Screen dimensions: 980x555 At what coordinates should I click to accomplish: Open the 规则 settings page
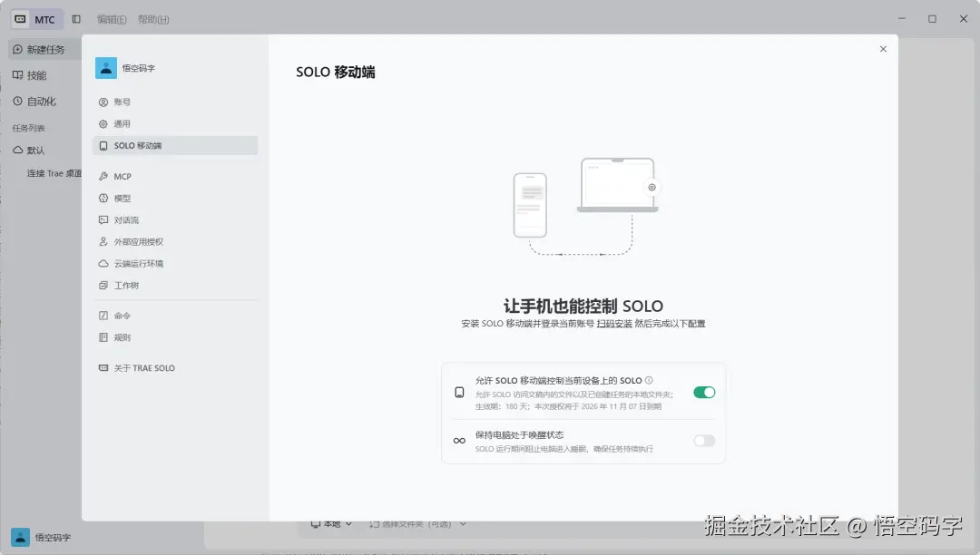(x=175, y=337)
